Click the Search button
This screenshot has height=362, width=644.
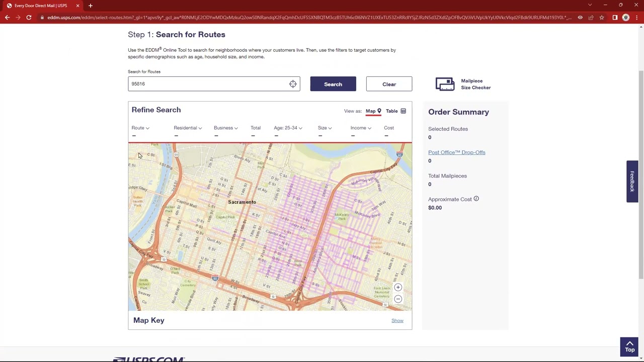tap(333, 84)
